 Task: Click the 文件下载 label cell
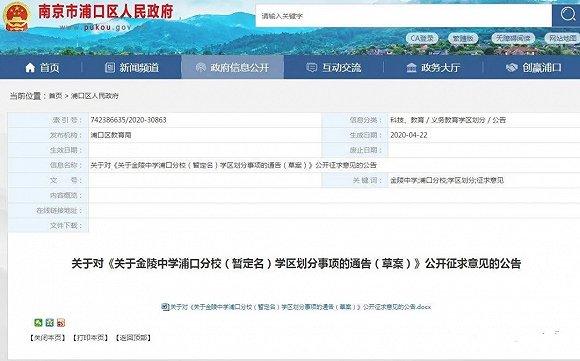tap(48, 226)
